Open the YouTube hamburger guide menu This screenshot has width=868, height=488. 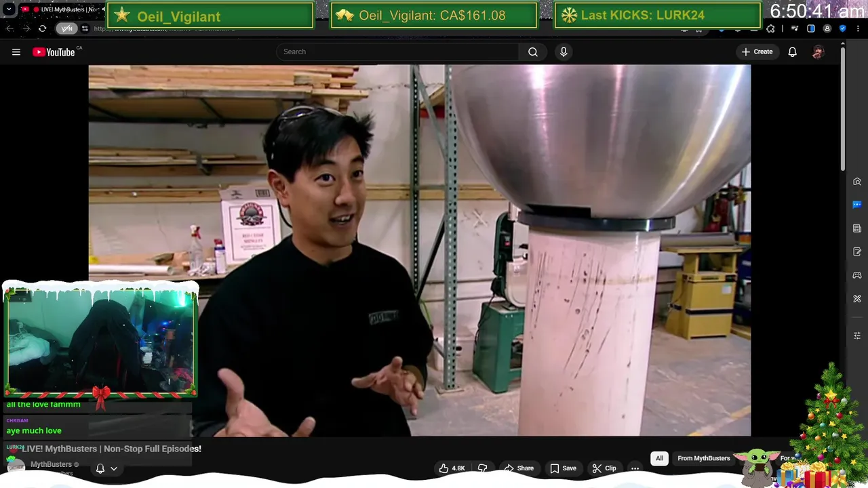pos(16,52)
